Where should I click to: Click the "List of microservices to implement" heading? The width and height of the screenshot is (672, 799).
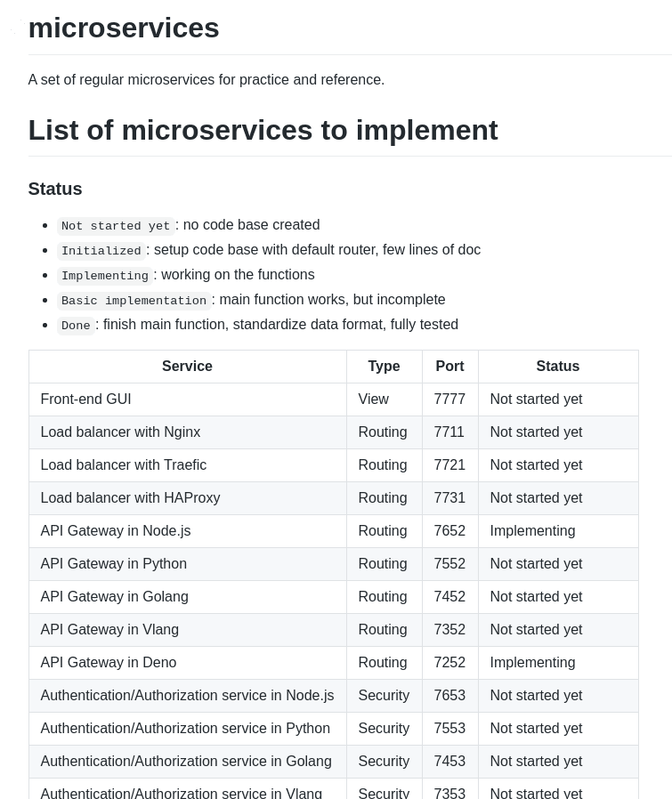(263, 130)
